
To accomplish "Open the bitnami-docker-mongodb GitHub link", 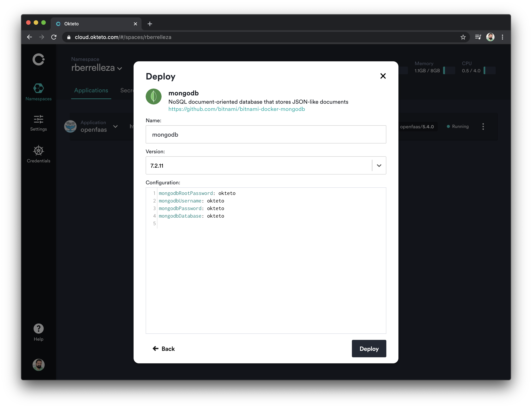I will coord(236,109).
